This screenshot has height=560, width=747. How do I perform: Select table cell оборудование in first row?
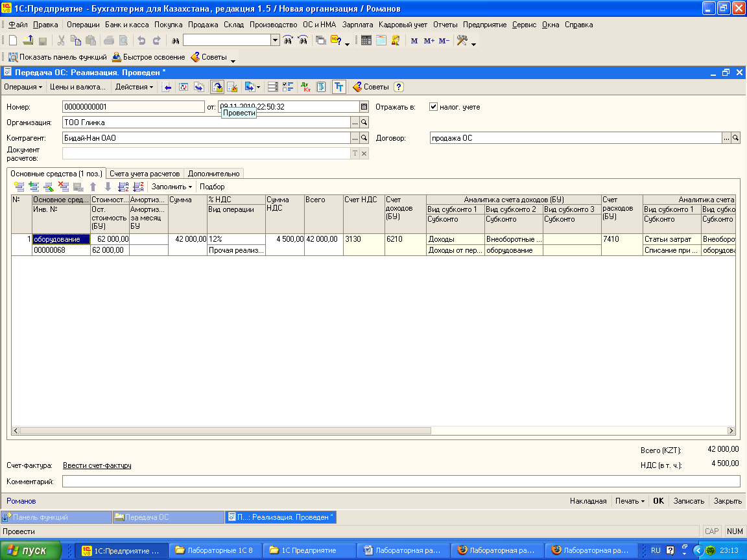point(61,239)
